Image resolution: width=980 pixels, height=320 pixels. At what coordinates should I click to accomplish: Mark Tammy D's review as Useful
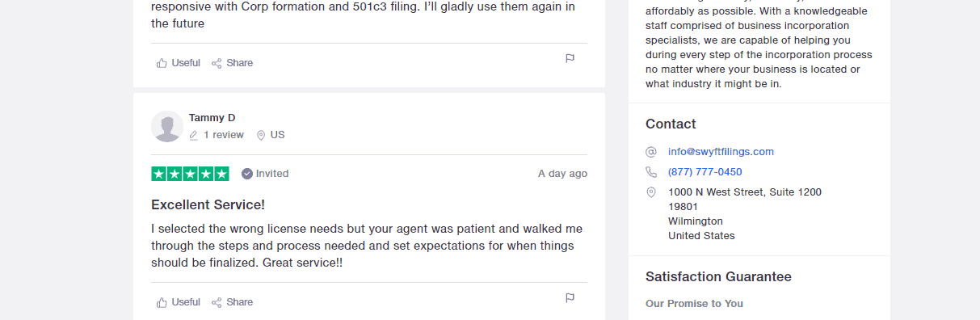coord(179,302)
